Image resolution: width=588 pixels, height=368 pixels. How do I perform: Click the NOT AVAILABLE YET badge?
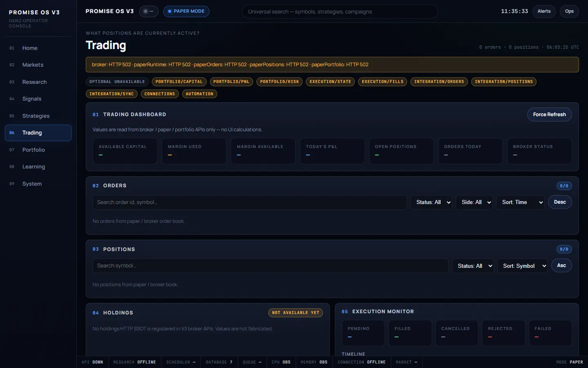coord(296,313)
